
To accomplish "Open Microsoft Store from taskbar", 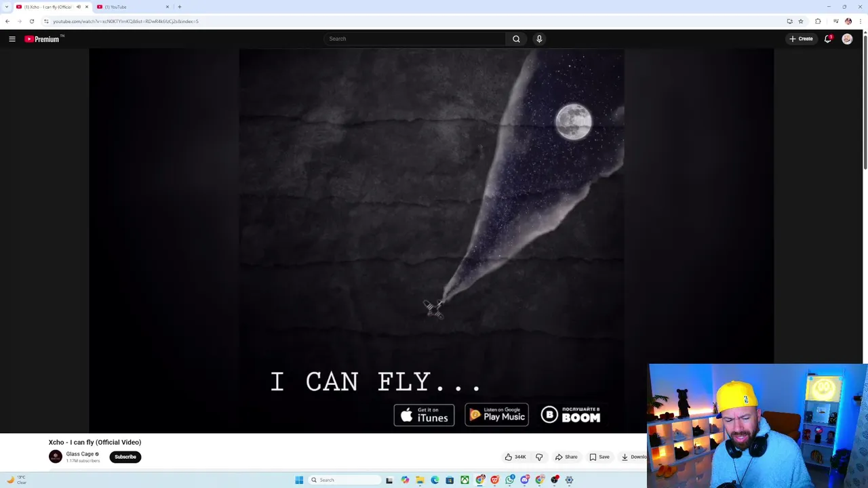I will pos(450,480).
